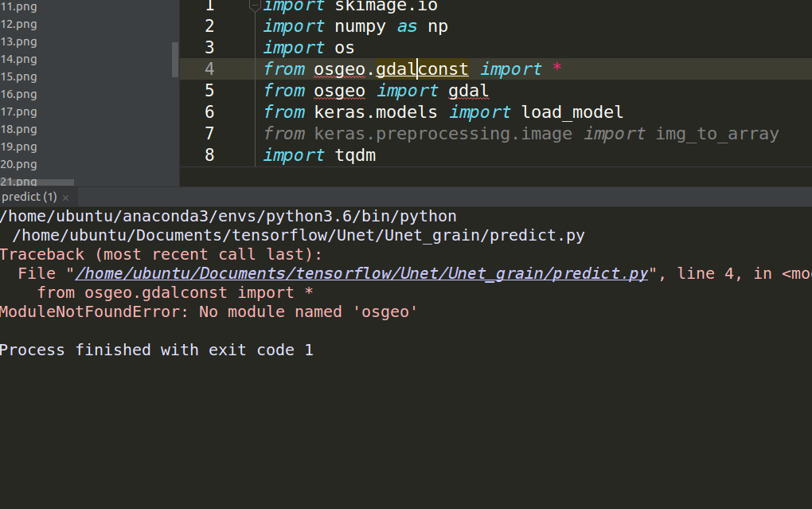This screenshot has width=812, height=509.
Task: Close the predict (1) console tab
Action: [65, 197]
